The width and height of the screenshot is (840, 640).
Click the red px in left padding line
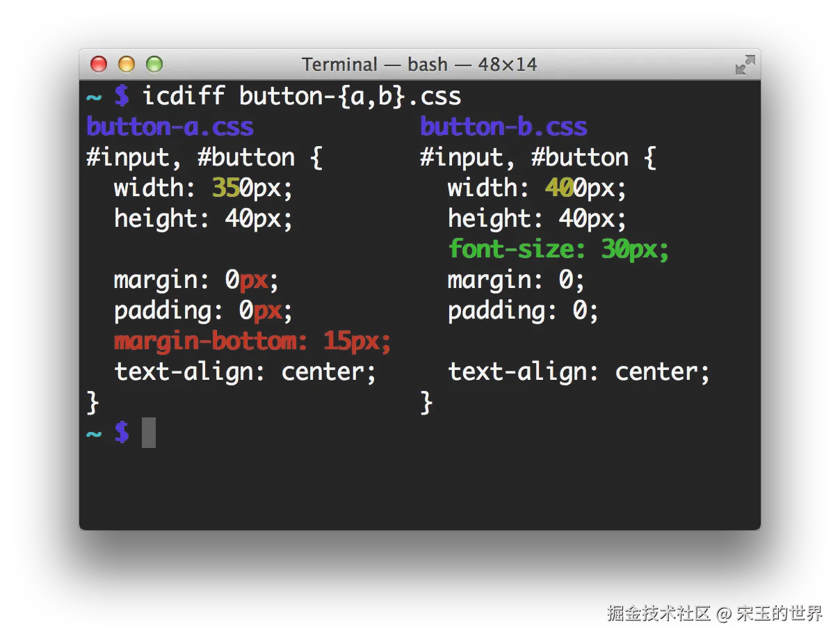(x=268, y=312)
